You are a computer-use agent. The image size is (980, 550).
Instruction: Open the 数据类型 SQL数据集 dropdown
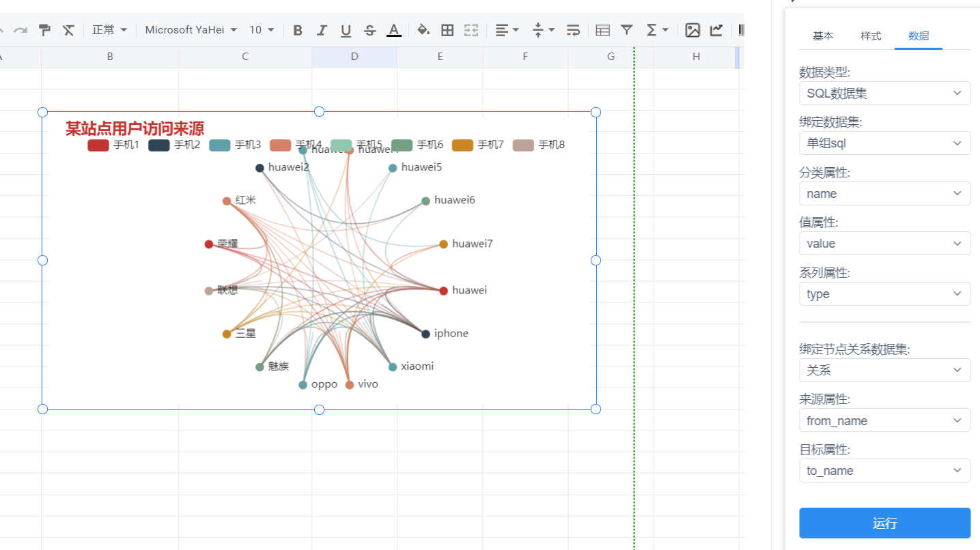884,93
